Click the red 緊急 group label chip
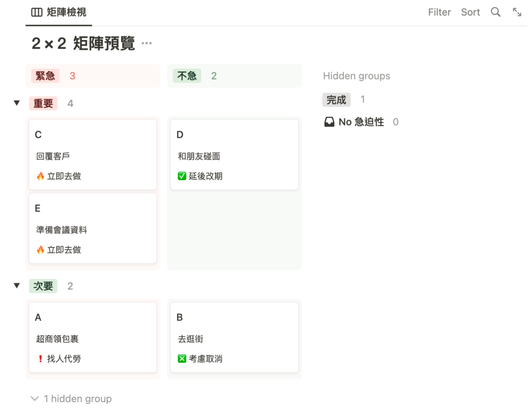The image size is (532, 417). click(45, 75)
